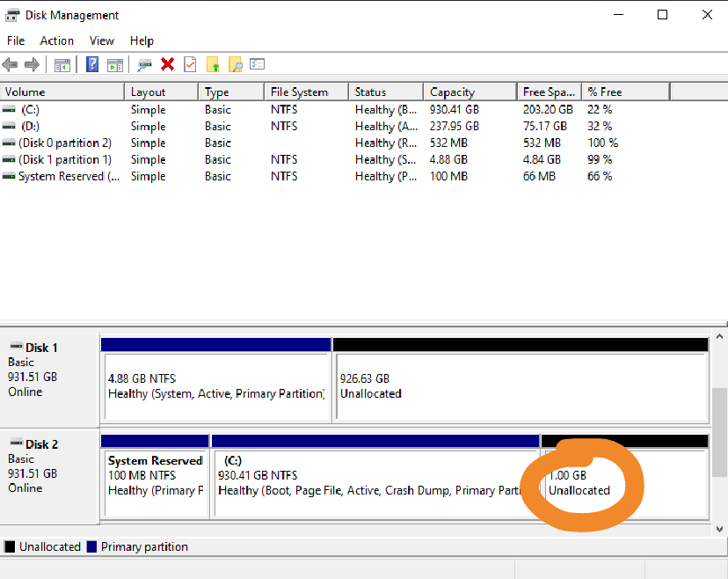Open the View menu
The image size is (728, 579).
(x=102, y=40)
